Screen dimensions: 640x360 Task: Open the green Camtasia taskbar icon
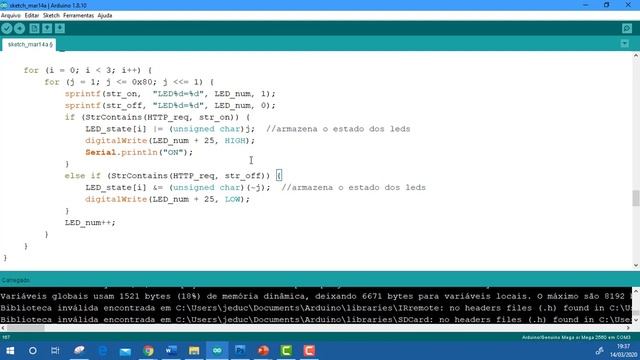(x=286, y=351)
